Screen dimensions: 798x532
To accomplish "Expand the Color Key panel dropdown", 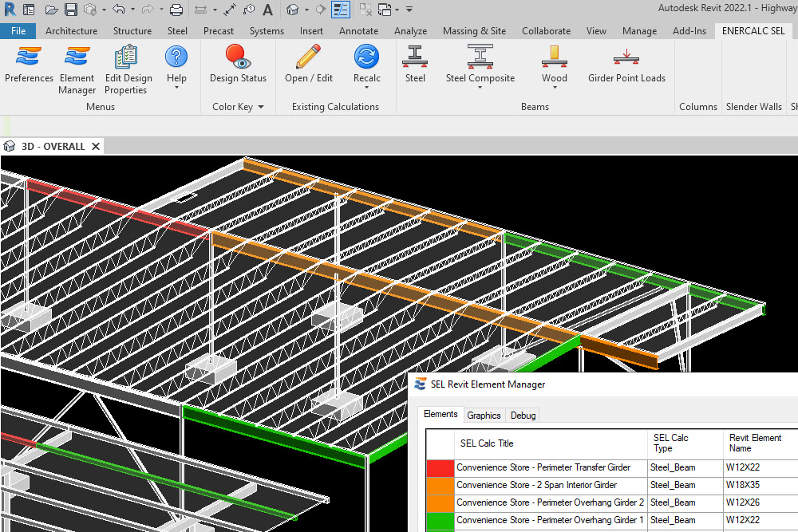I will (260, 107).
